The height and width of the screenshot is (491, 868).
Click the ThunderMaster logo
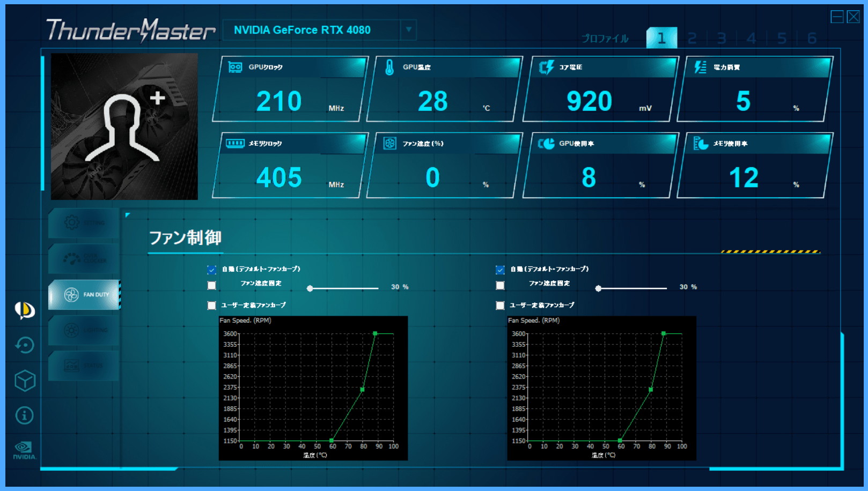pos(131,30)
